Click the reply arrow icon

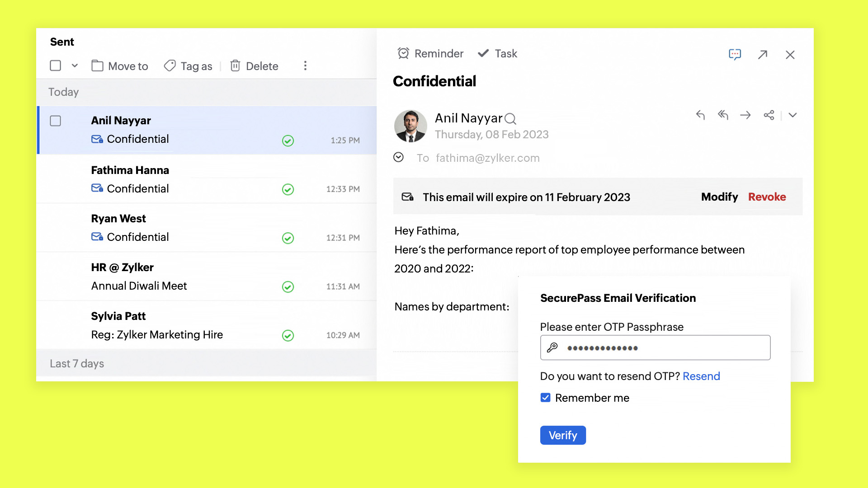[x=700, y=115]
